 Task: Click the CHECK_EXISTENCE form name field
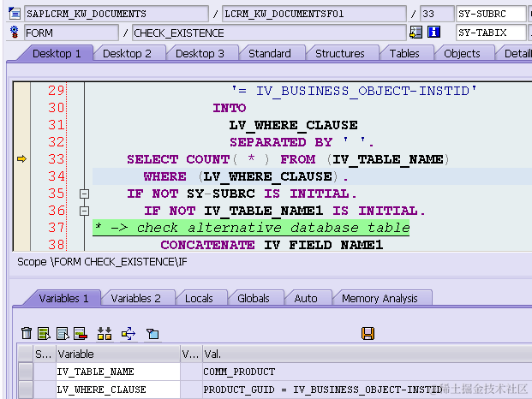click(269, 33)
